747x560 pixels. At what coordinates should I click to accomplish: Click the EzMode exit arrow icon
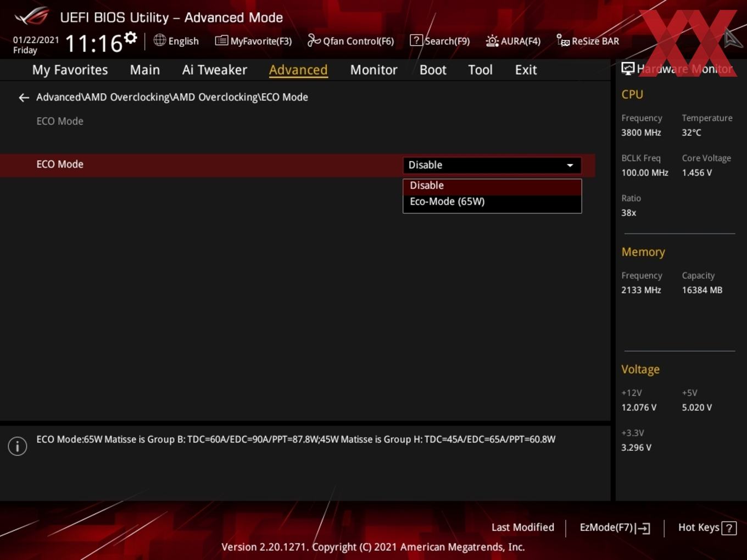[x=643, y=528]
